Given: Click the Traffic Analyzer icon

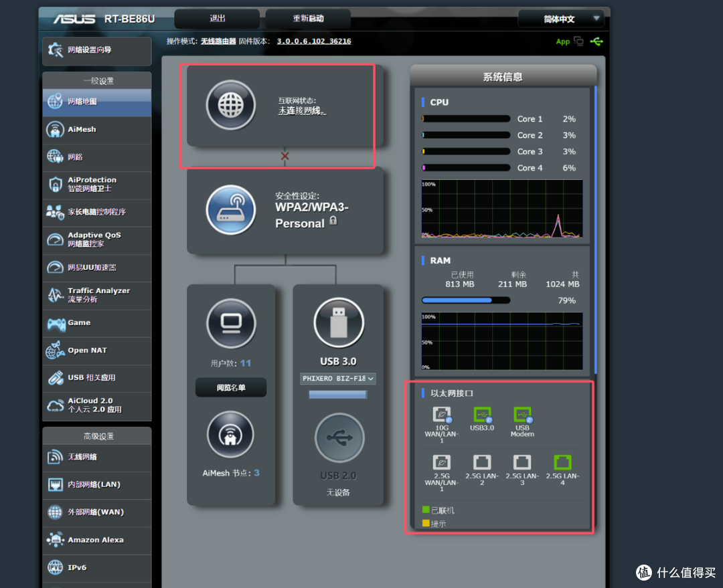Looking at the screenshot, I should pyautogui.click(x=55, y=295).
